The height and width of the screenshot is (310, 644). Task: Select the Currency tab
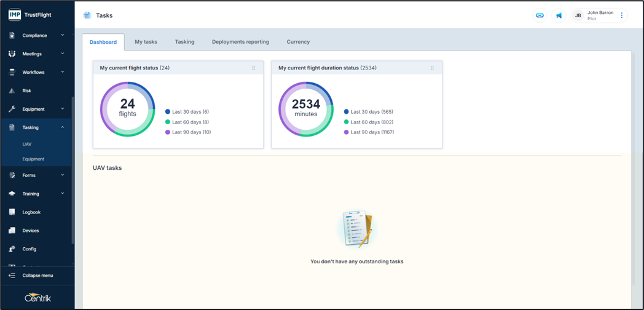pos(298,42)
